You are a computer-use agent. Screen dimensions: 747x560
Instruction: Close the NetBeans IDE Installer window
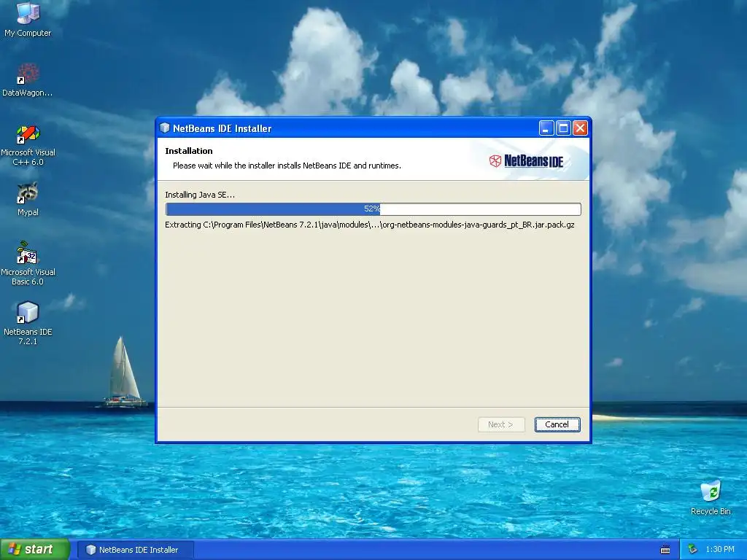[580, 128]
